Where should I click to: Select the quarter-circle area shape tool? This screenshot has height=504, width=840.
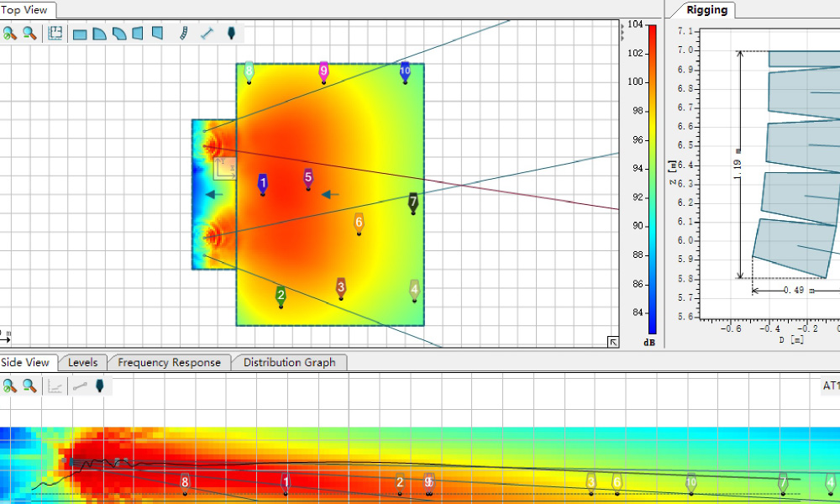click(99, 34)
